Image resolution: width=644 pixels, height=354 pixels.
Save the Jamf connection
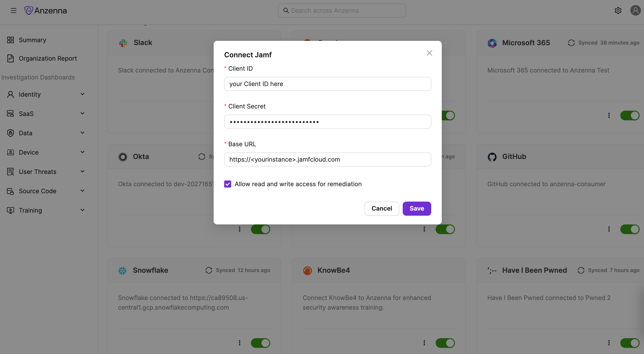(x=417, y=209)
